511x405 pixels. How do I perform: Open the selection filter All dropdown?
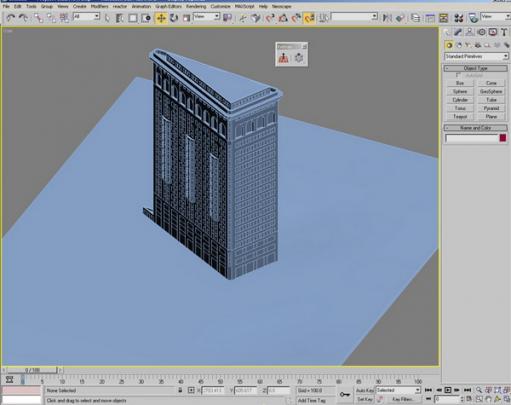click(x=86, y=16)
